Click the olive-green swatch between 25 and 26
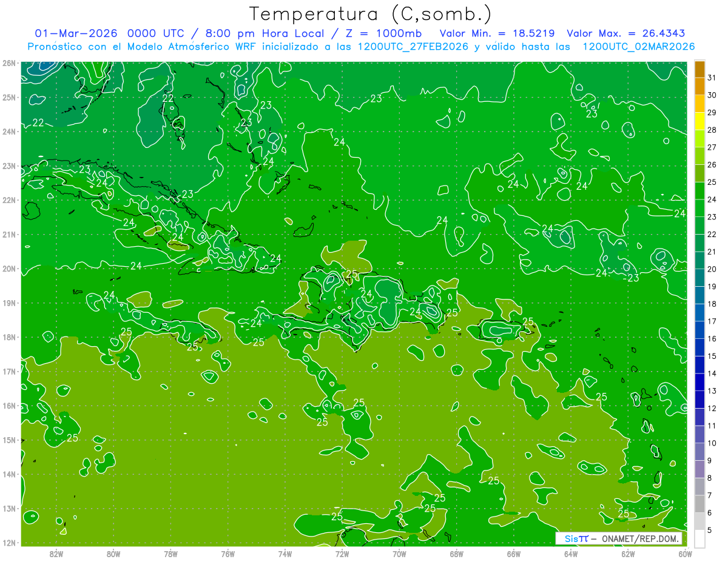Image resolution: width=728 pixels, height=562 pixels. click(x=700, y=173)
